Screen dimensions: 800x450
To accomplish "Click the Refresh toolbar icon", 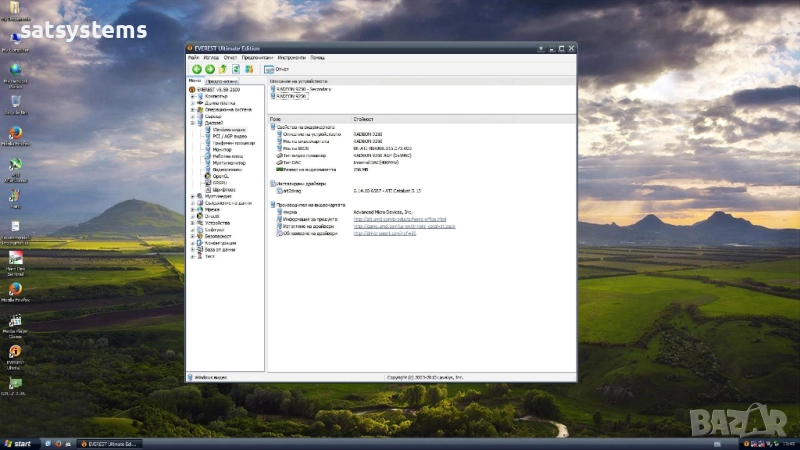I will pyautogui.click(x=236, y=69).
